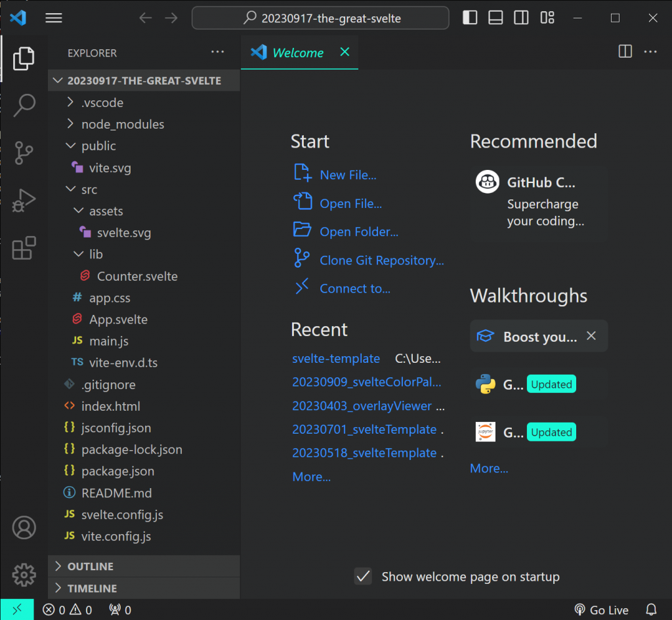Viewport: 672px width, 620px height.
Task: Open the Source Control view
Action: click(24, 153)
